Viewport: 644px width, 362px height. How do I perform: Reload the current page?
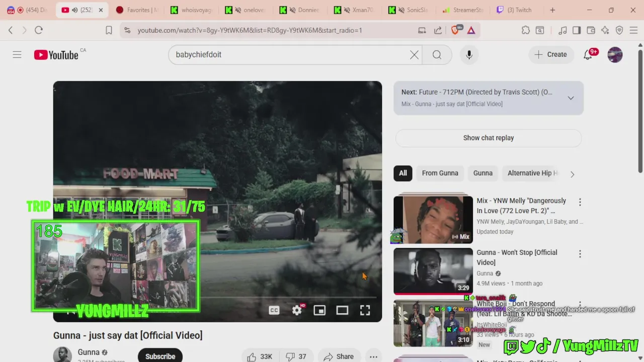(39, 30)
